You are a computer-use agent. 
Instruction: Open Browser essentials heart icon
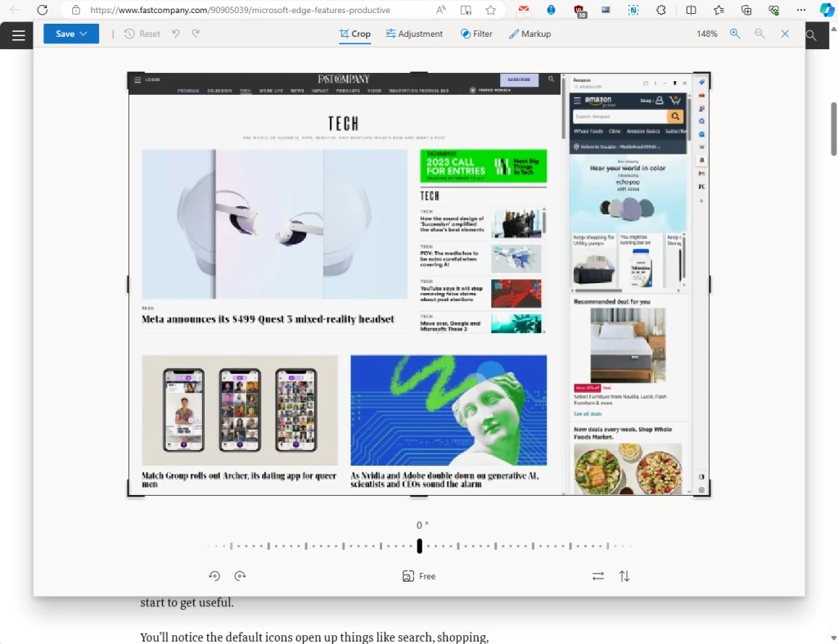[773, 10]
